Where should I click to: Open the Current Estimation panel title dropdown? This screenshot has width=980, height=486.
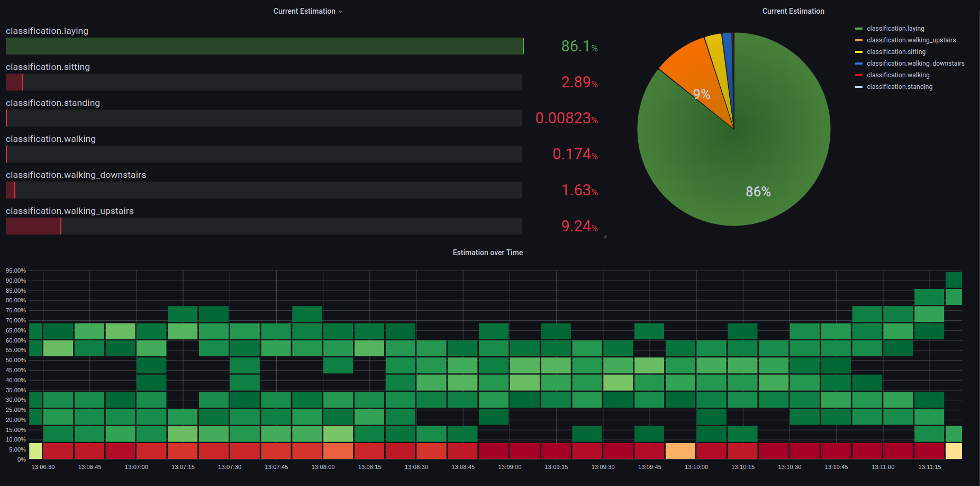point(308,11)
